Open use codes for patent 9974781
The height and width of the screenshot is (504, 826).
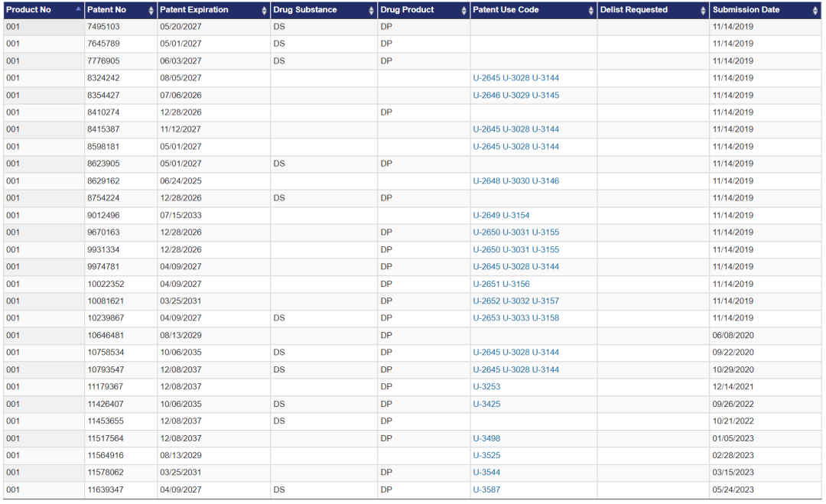point(515,266)
